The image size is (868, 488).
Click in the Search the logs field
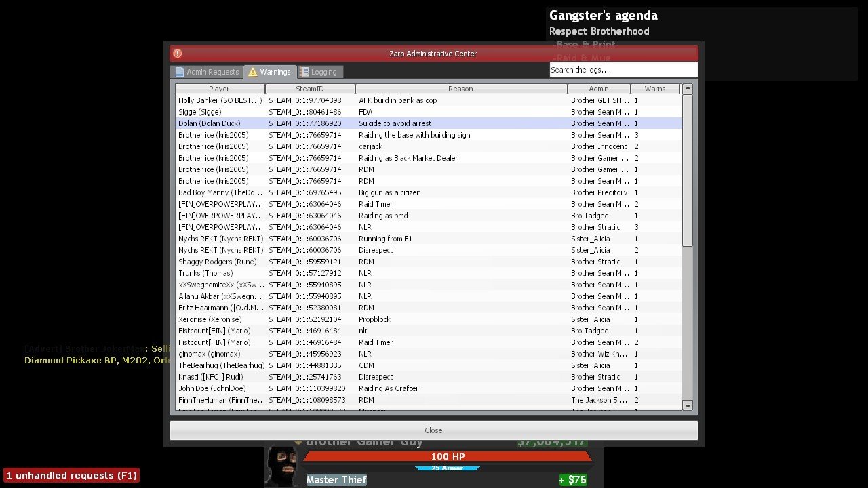(623, 70)
